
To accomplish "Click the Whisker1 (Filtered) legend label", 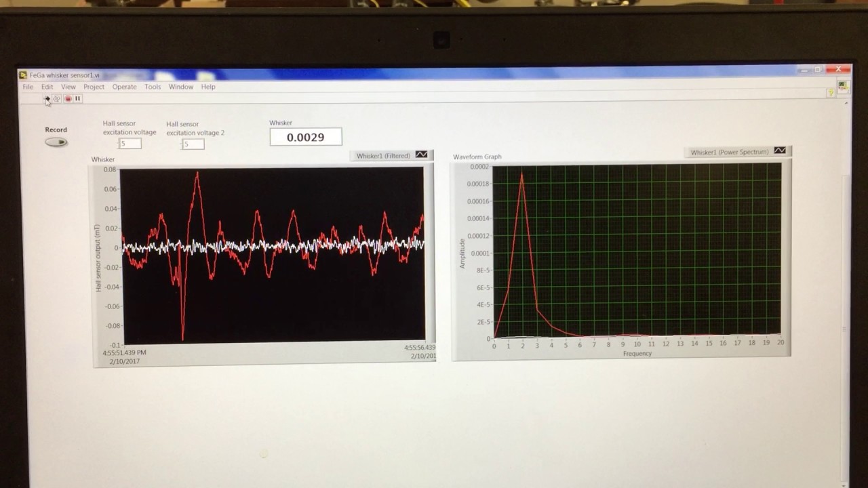I will [384, 156].
